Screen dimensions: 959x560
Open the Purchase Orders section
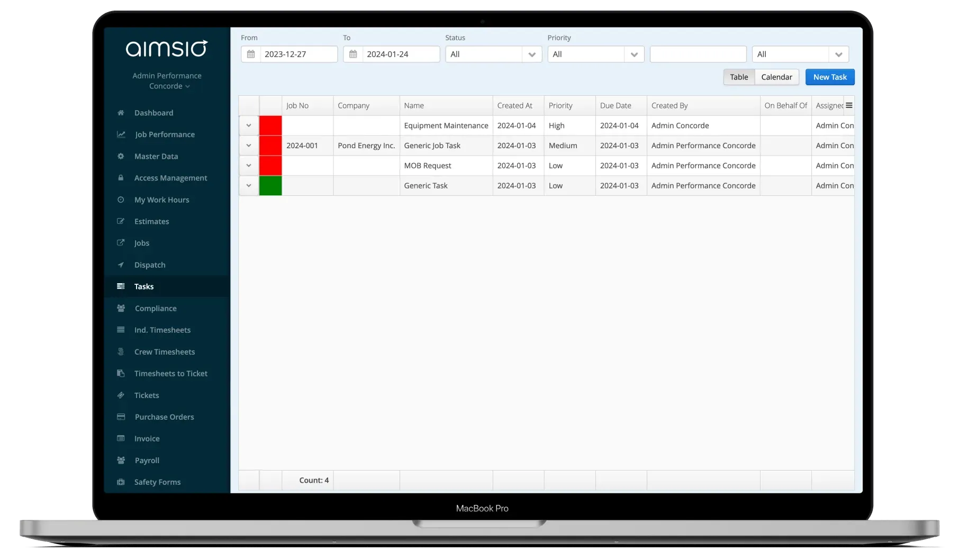[164, 417]
